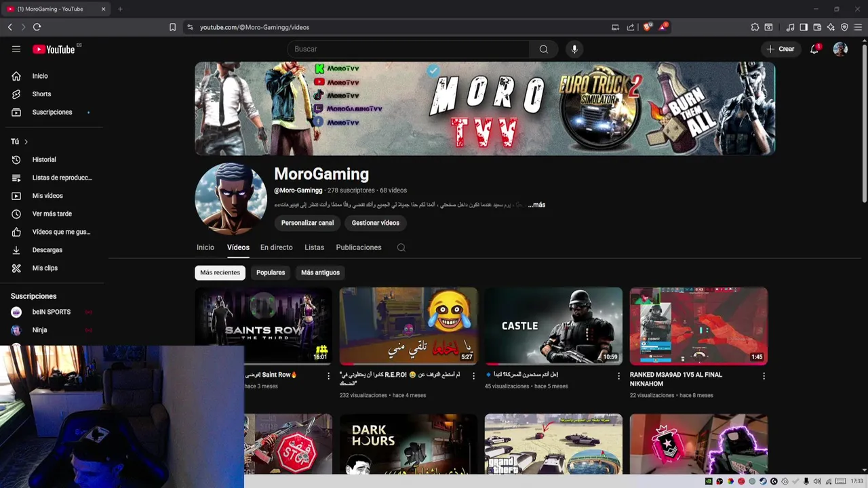Viewport: 868px width, 488px height.
Task: Click the Brave Shields lion icon
Action: click(x=647, y=27)
